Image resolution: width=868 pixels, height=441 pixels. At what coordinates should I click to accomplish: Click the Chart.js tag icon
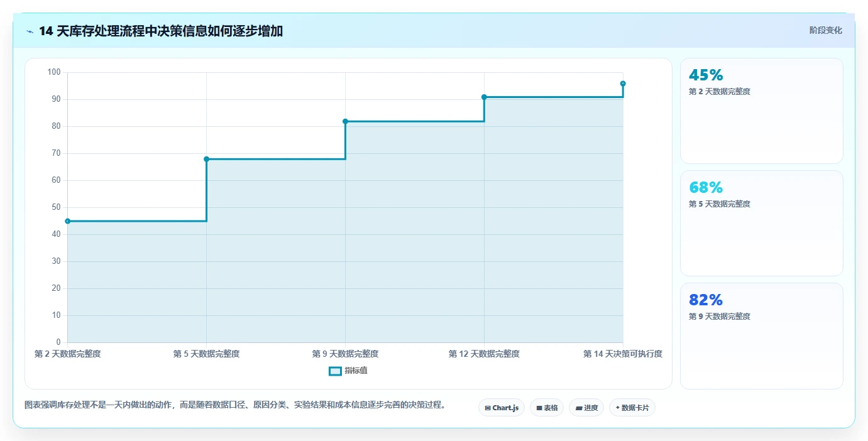[488, 408]
